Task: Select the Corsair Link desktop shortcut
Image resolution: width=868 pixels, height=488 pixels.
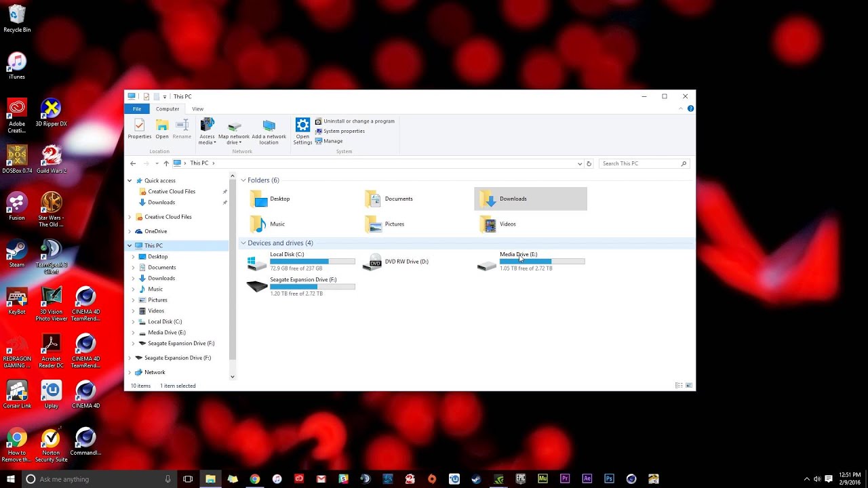Action: (x=17, y=394)
